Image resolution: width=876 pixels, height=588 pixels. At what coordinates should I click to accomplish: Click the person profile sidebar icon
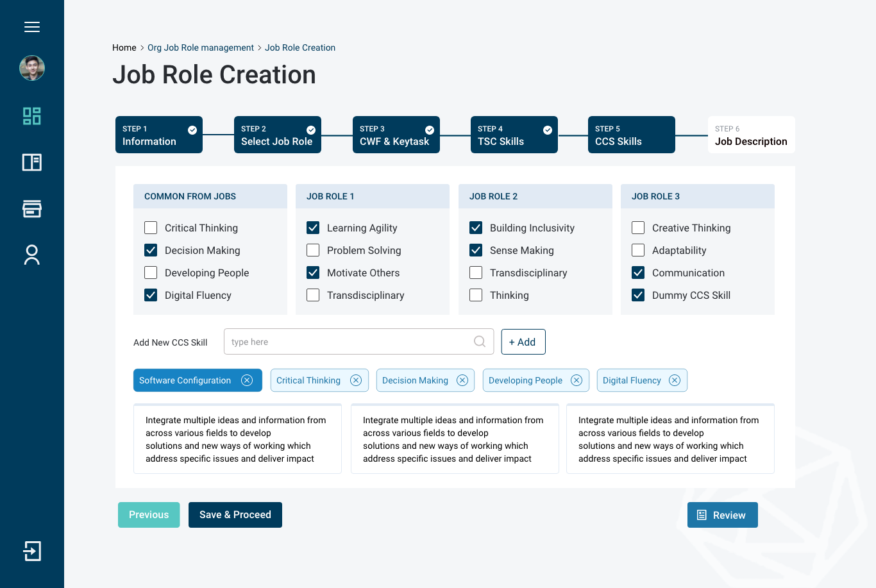(x=32, y=255)
